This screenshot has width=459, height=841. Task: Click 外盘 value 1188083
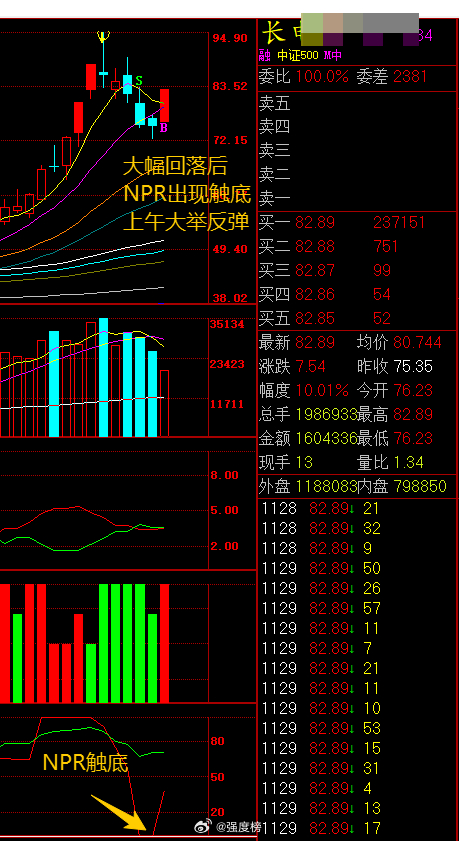pyautogui.click(x=327, y=486)
